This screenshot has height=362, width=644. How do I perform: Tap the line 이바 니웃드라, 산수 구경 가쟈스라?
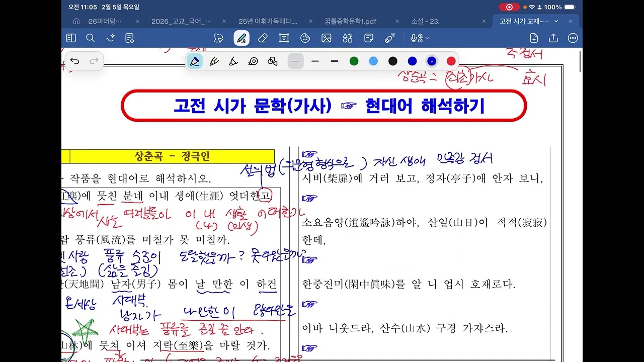coord(405,329)
